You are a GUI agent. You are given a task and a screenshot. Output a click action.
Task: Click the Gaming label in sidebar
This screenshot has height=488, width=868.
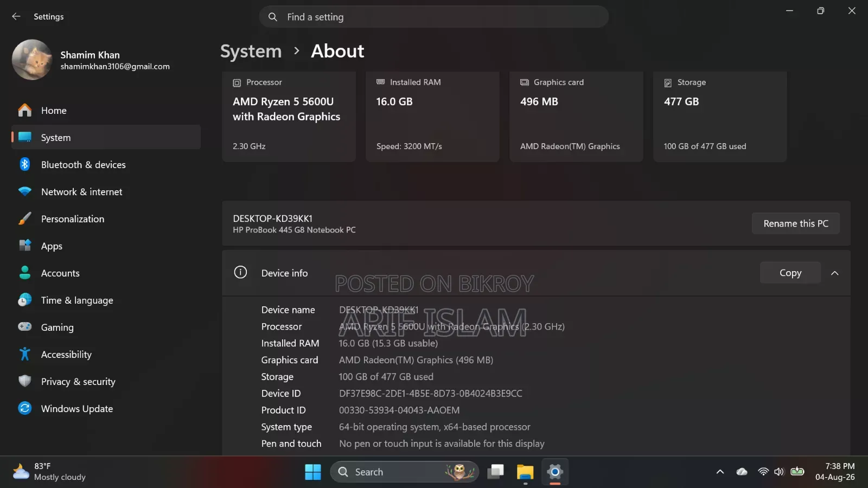coord(58,328)
